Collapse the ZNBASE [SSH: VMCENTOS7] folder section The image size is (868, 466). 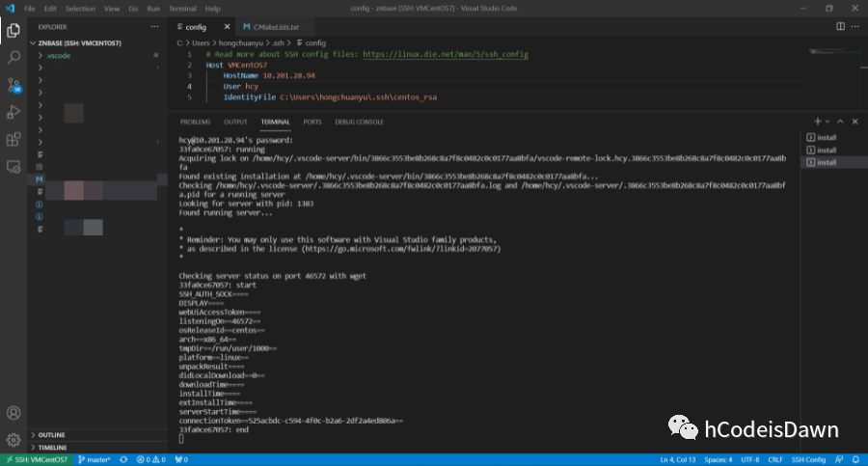pos(96,42)
